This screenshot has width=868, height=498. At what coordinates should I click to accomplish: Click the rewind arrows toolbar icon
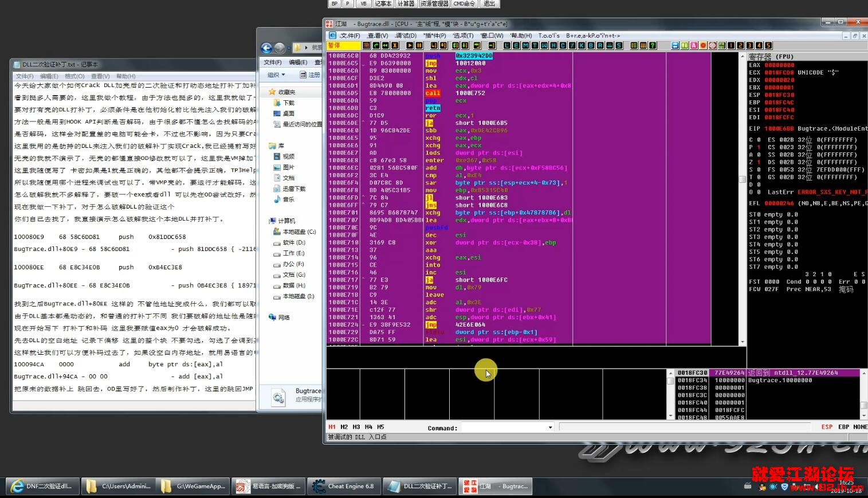click(386, 45)
